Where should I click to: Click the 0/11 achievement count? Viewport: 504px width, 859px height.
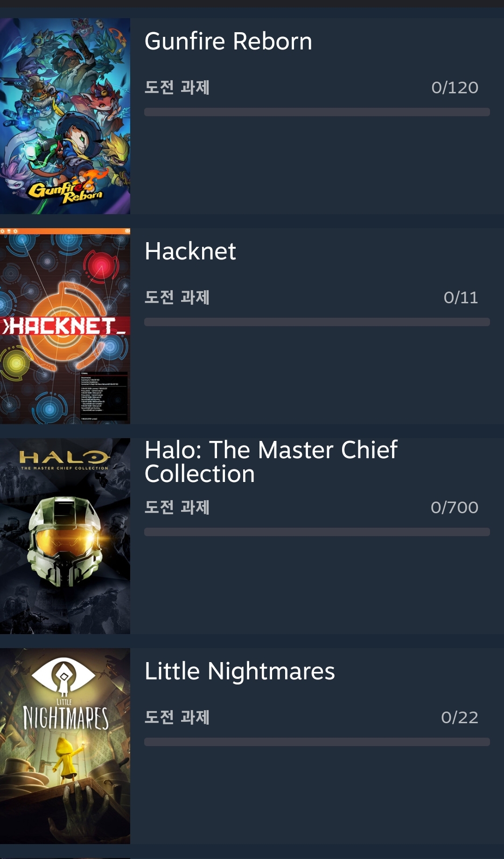pyautogui.click(x=461, y=298)
